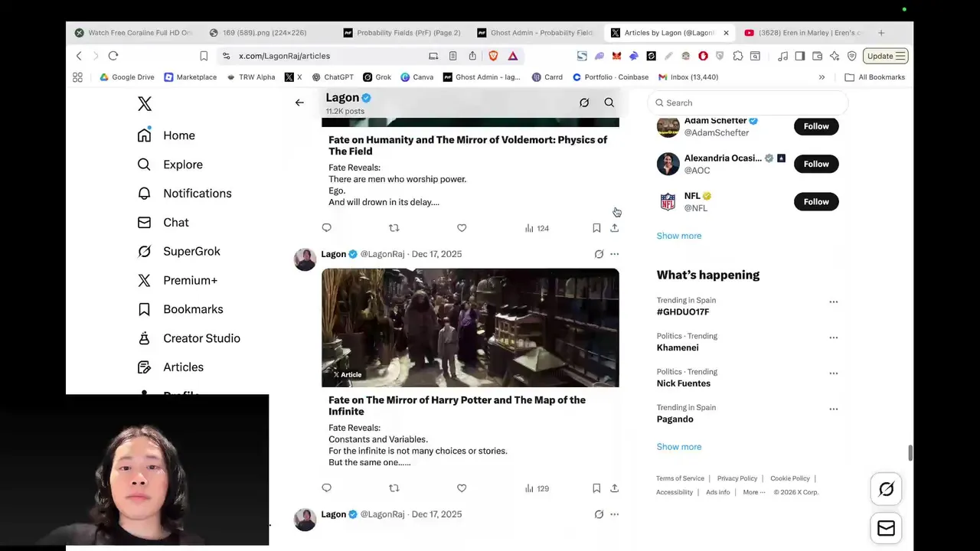980x551 pixels.
Task: Share the Voldemort article post
Action: [x=614, y=228]
